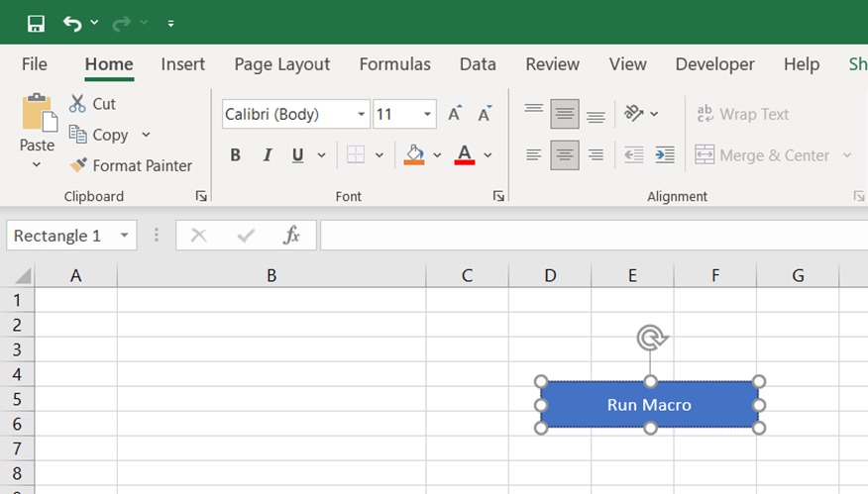Click inside the formula bar
868x494 pixels.
point(594,235)
